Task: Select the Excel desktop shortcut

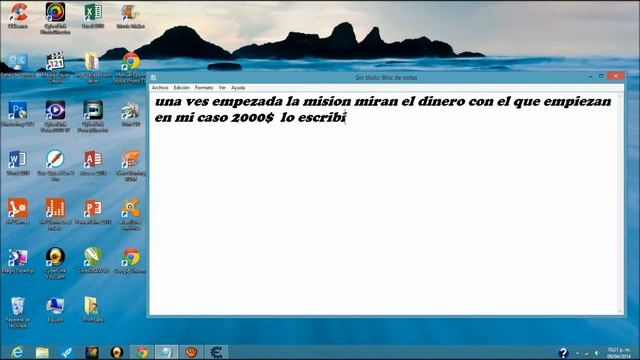Action: pyautogui.click(x=93, y=16)
